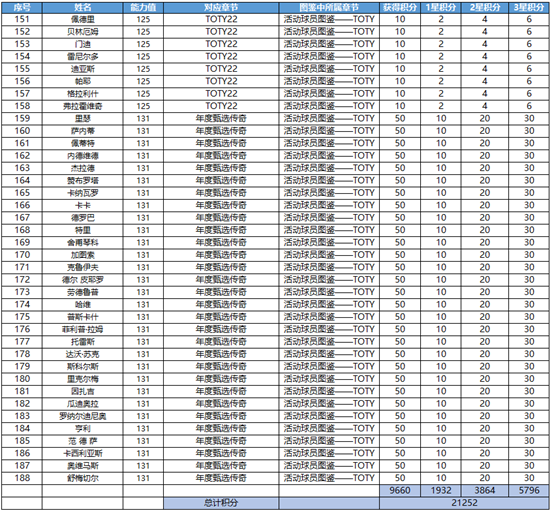Screen dimensions: 554x513
Task: Select the name cell 克鲁伊夫
Action: (83, 267)
